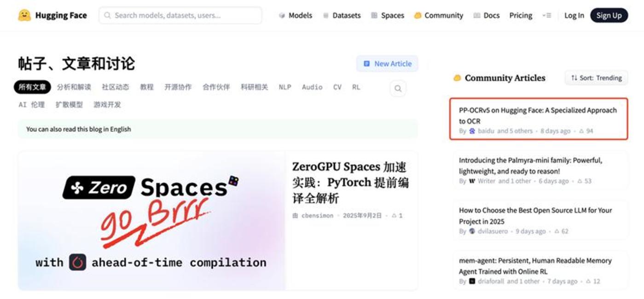644x299 pixels.
Task: Open Spaces from the top navigation
Action: pyautogui.click(x=388, y=15)
